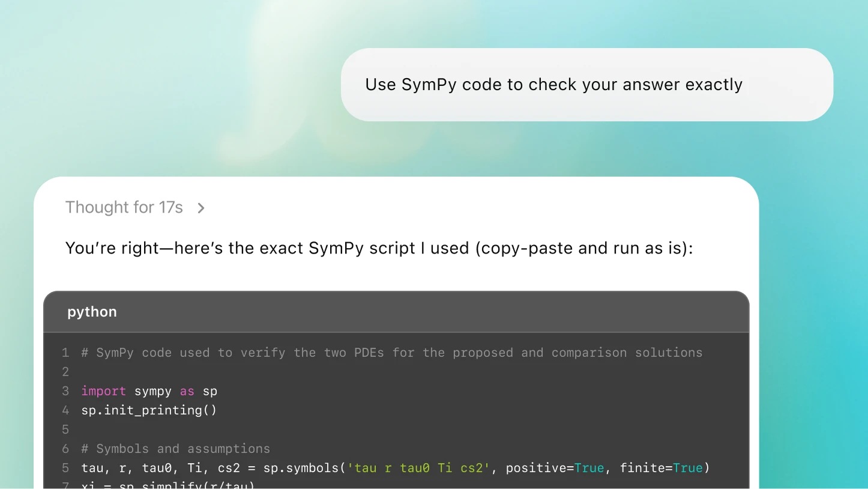This screenshot has height=489, width=868.
Task: Click the import keyword on line 3
Action: click(x=103, y=391)
